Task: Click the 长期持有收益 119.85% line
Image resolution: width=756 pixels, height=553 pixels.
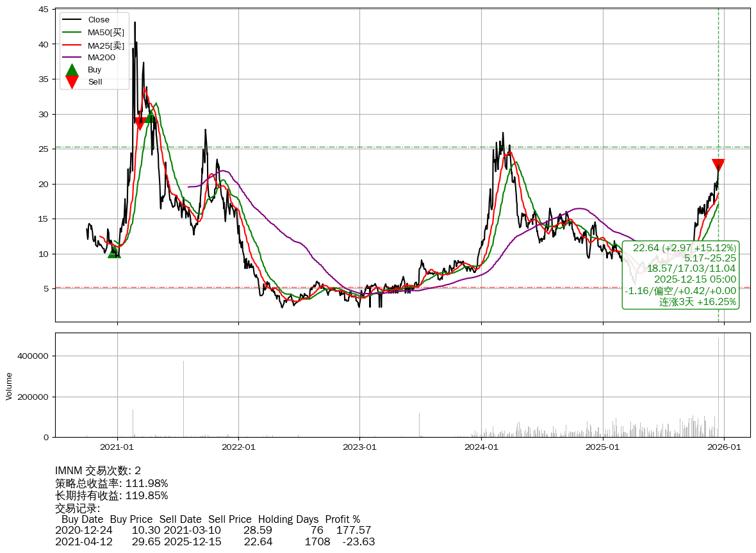Action: 111,495
